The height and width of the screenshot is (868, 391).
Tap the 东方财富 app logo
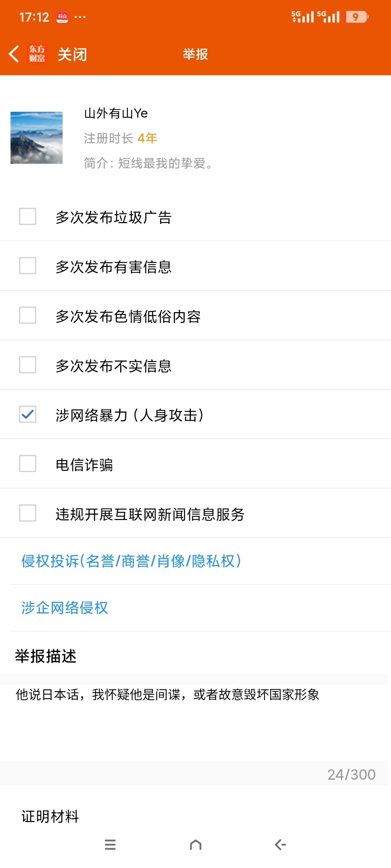(x=37, y=54)
